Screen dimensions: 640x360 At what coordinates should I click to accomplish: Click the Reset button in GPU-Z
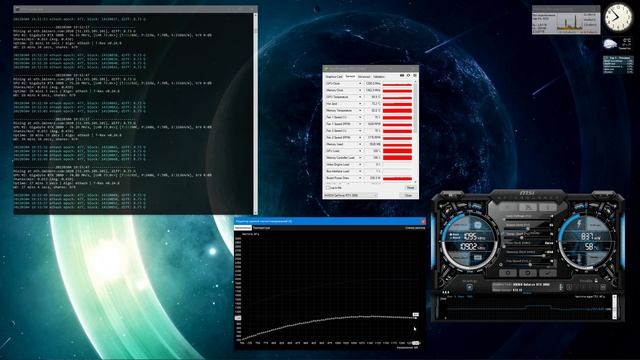click(410, 188)
